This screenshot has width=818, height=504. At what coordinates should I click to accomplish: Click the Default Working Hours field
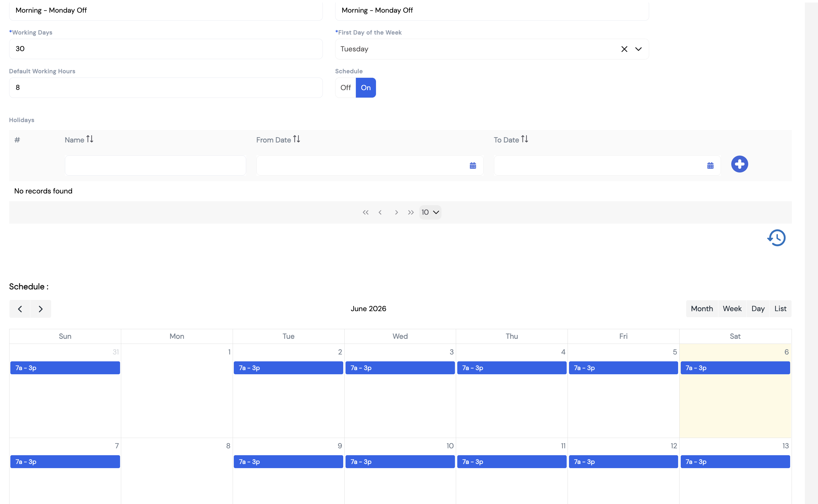coord(166,88)
